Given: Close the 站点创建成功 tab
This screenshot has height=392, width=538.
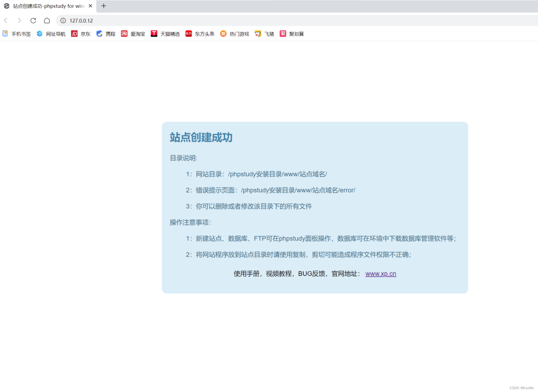Looking at the screenshot, I should point(90,6).
